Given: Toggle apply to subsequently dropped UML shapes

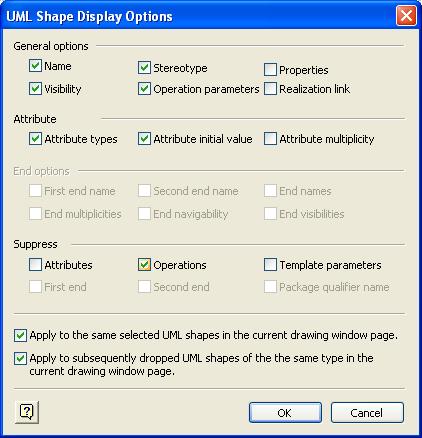Looking at the screenshot, I should 20,359.
